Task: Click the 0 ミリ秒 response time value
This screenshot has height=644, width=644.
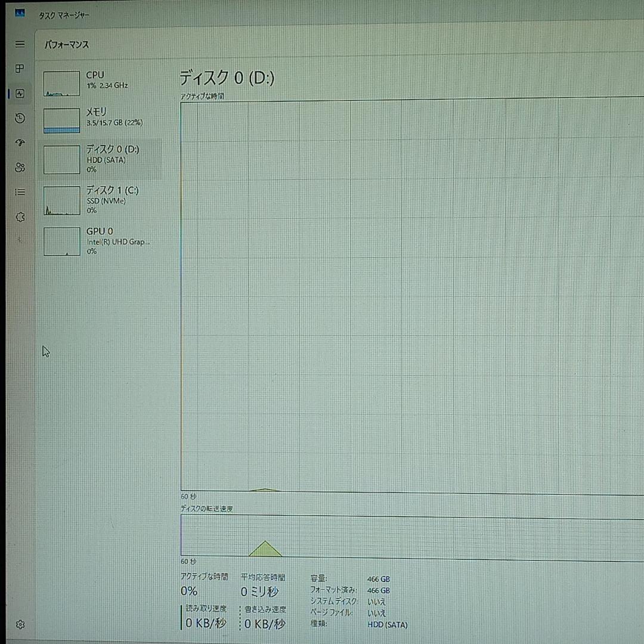Action: coord(259,592)
